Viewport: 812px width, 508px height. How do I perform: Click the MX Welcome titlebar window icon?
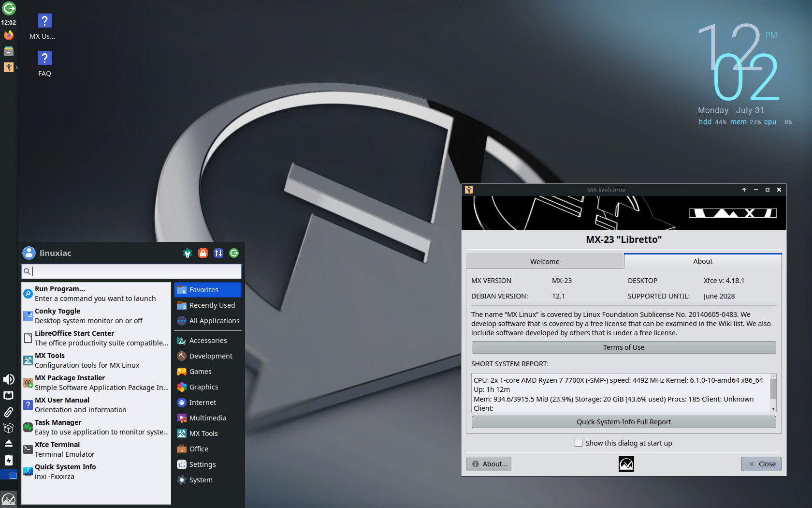click(469, 190)
